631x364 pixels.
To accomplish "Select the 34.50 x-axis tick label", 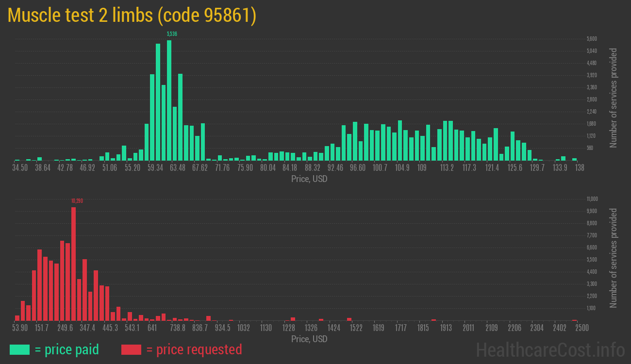I will (20, 168).
